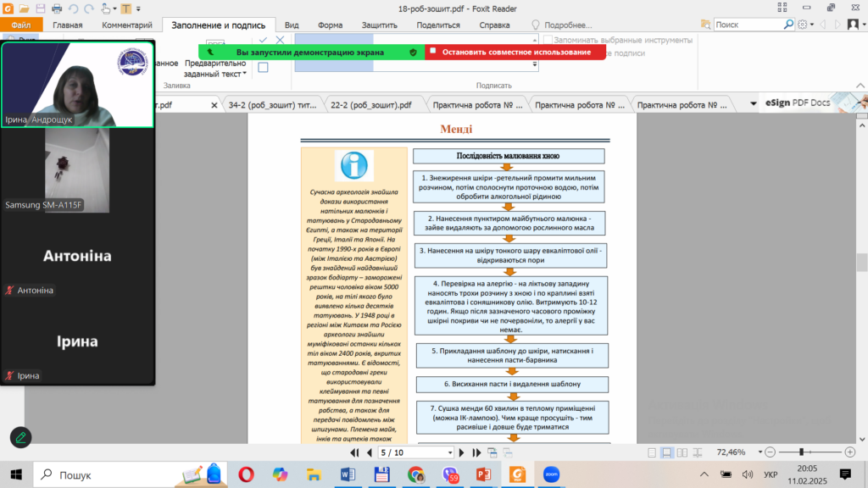Image resolution: width=868 pixels, height=488 pixels.
Task: Switch to the Форма ribbon tab
Action: [330, 25]
